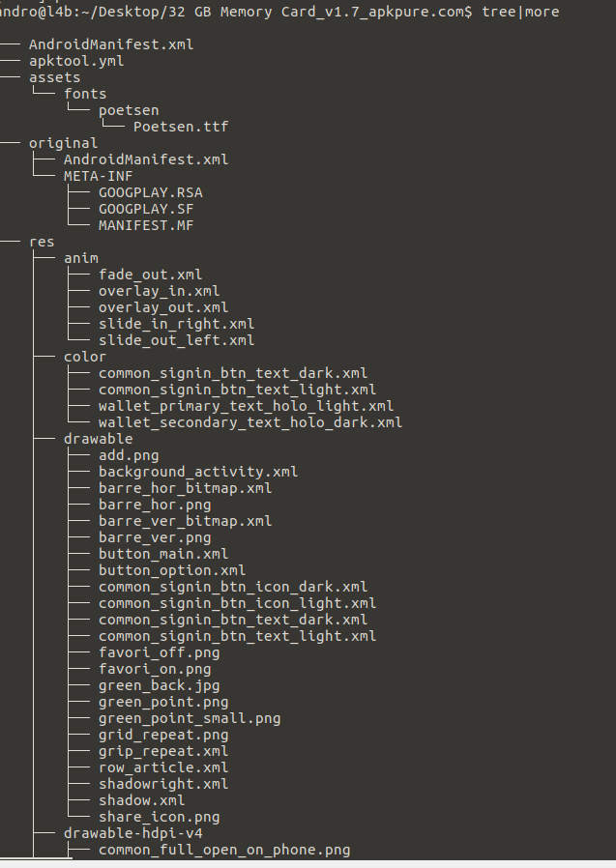Click the favori_on.png file
This screenshot has width=616, height=868.
pyautogui.click(x=155, y=669)
